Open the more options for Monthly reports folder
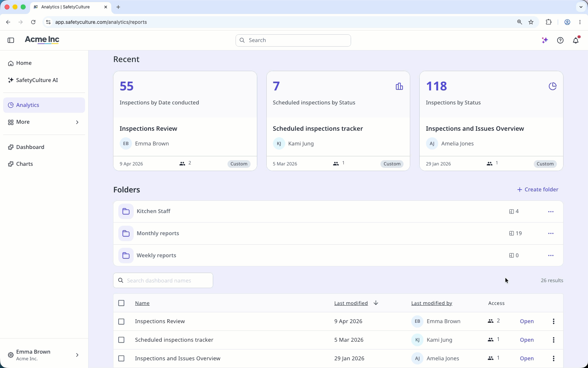 (x=551, y=233)
